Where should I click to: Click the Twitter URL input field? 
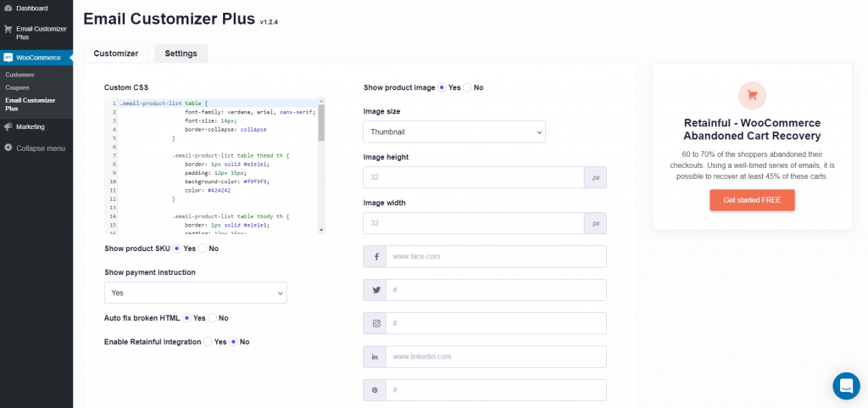point(496,290)
